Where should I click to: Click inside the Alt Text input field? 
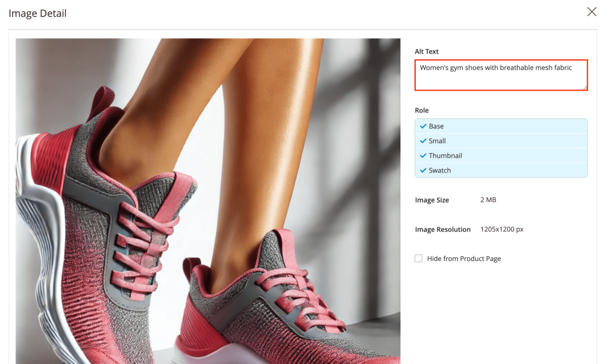[501, 75]
